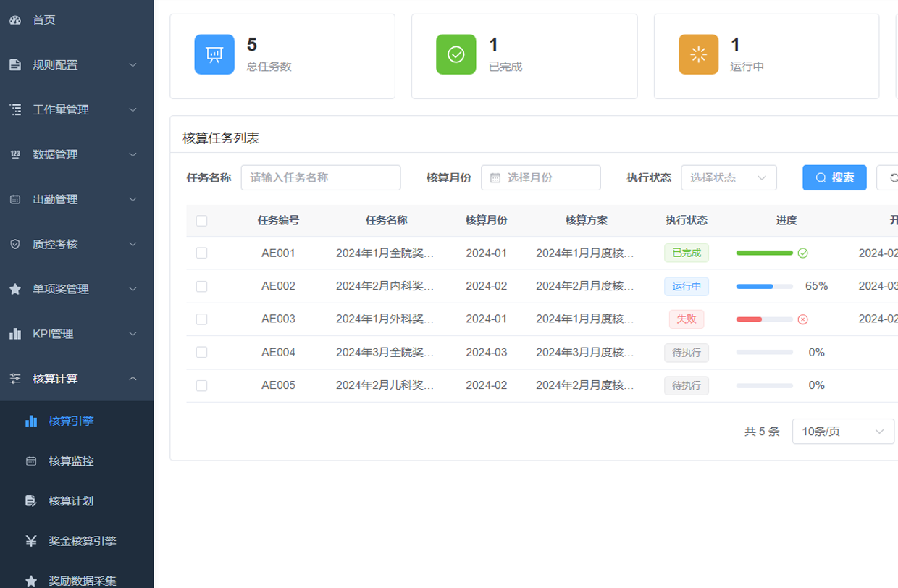Image resolution: width=898 pixels, height=588 pixels.
Task: Click the 奖金核算引擎 currency icon
Action: 31,540
